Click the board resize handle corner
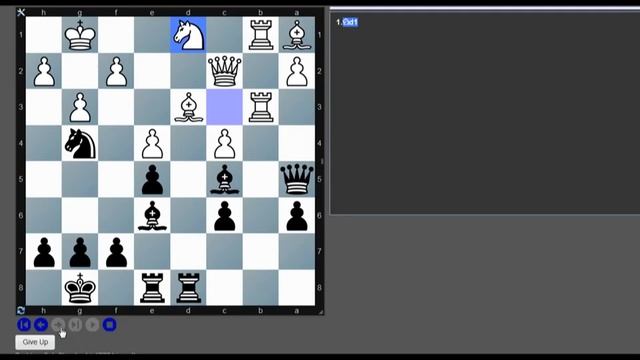This screenshot has height=360, width=640. click(x=321, y=312)
